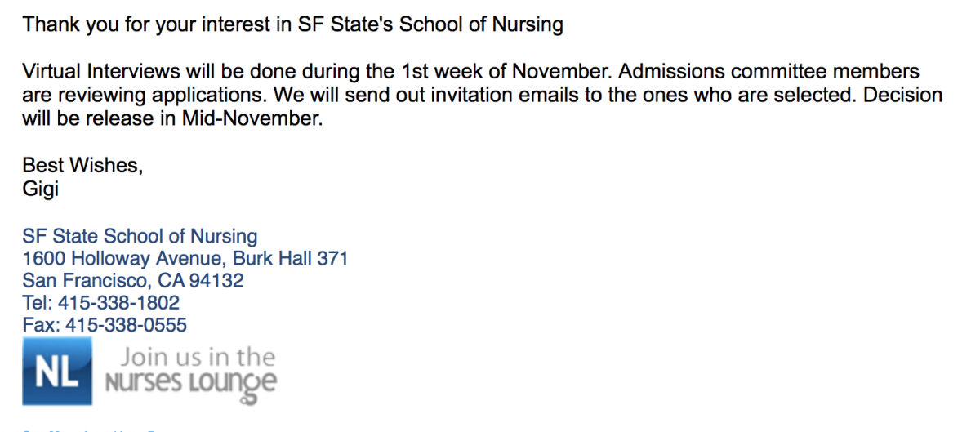Click the 'Join us in the' banner text
The width and height of the screenshot is (980, 432).
click(x=198, y=357)
